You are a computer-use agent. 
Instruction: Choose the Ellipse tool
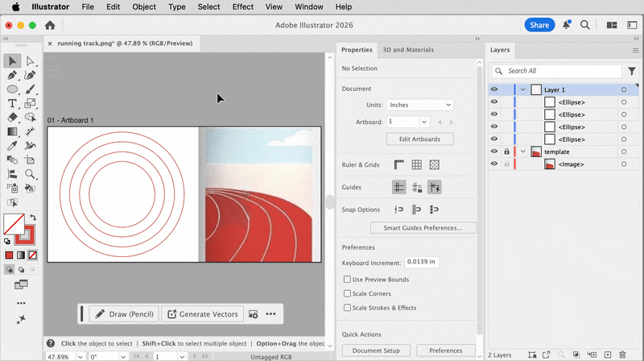pos(12,89)
